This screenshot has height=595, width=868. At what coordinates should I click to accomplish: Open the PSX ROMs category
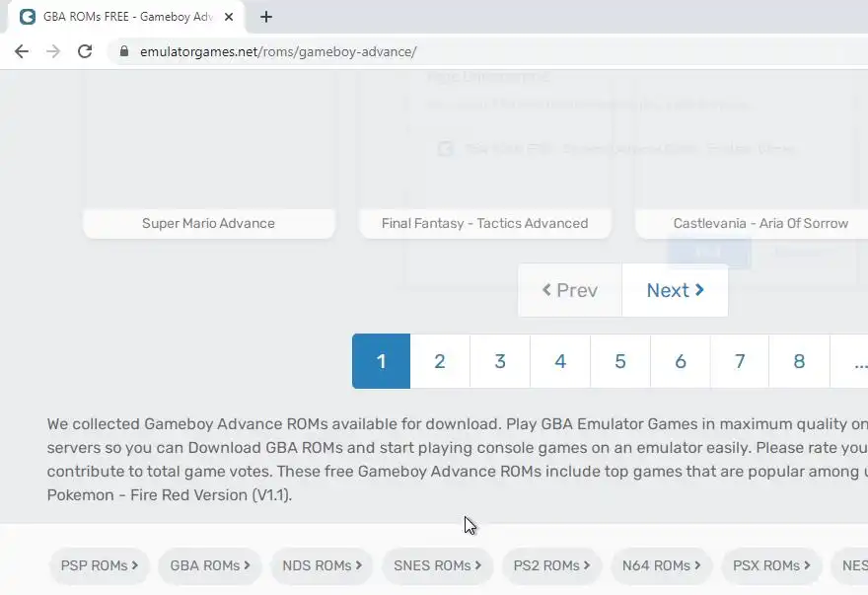click(771, 565)
